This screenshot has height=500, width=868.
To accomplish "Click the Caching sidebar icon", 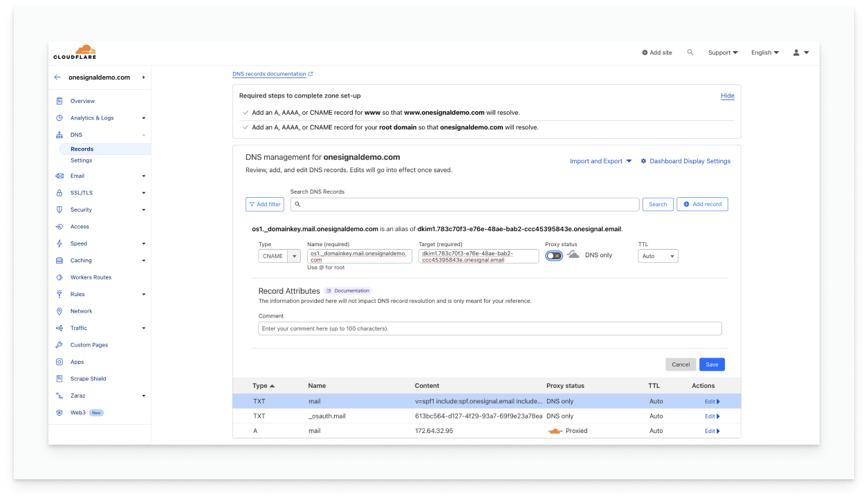I will (59, 261).
